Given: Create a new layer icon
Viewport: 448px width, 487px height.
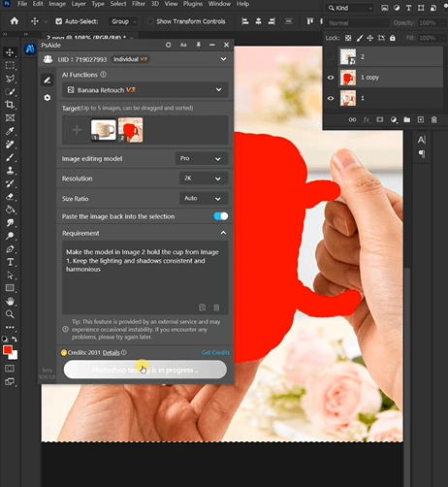Looking at the screenshot, I should pos(421,120).
